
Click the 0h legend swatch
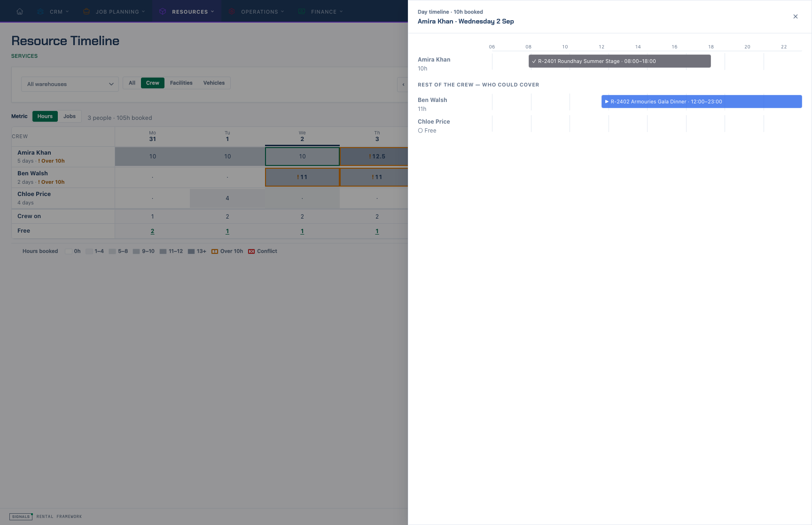[x=69, y=251]
